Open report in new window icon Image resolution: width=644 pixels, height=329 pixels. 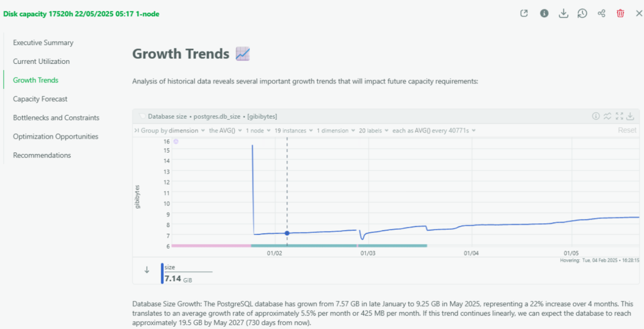524,13
